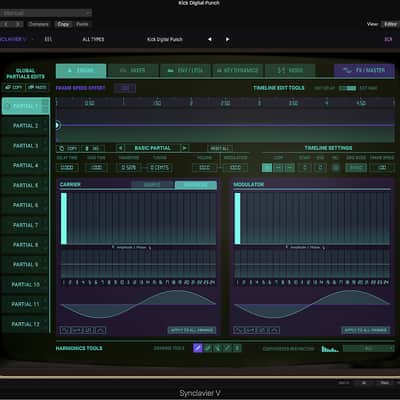Switch to the Mixer tab
This screenshot has width=400, height=400.
pyautogui.click(x=133, y=70)
